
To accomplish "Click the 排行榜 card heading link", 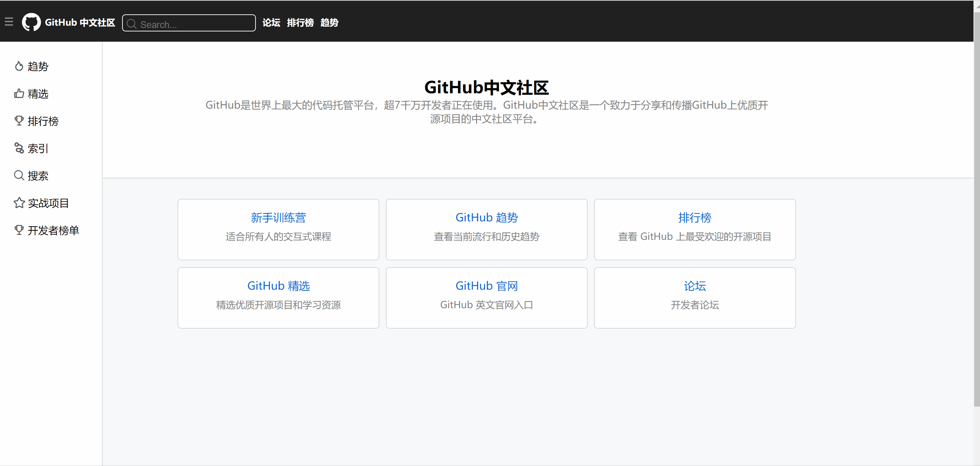I will coord(695,217).
